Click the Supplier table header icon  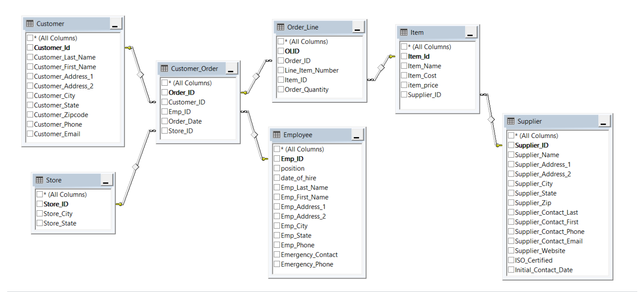tap(510, 121)
